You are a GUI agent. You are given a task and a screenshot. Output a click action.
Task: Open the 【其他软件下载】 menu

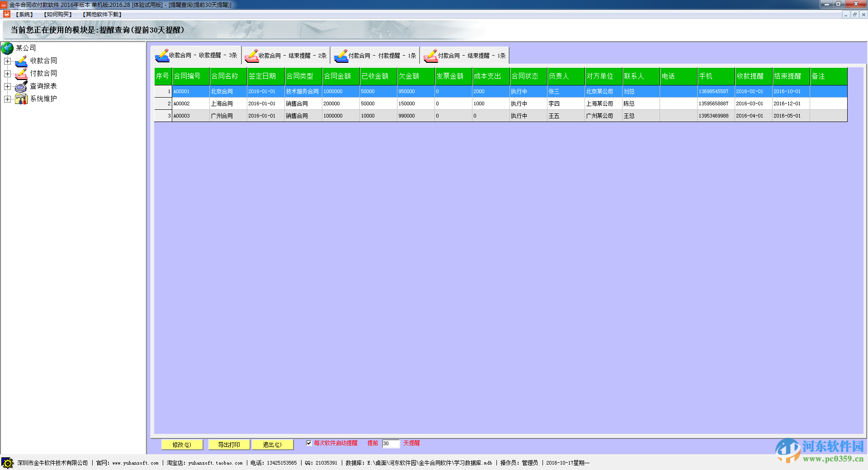point(102,14)
